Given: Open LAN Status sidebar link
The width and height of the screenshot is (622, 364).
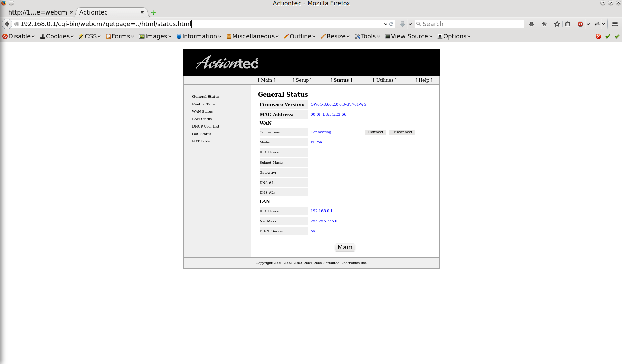Looking at the screenshot, I should [x=202, y=119].
